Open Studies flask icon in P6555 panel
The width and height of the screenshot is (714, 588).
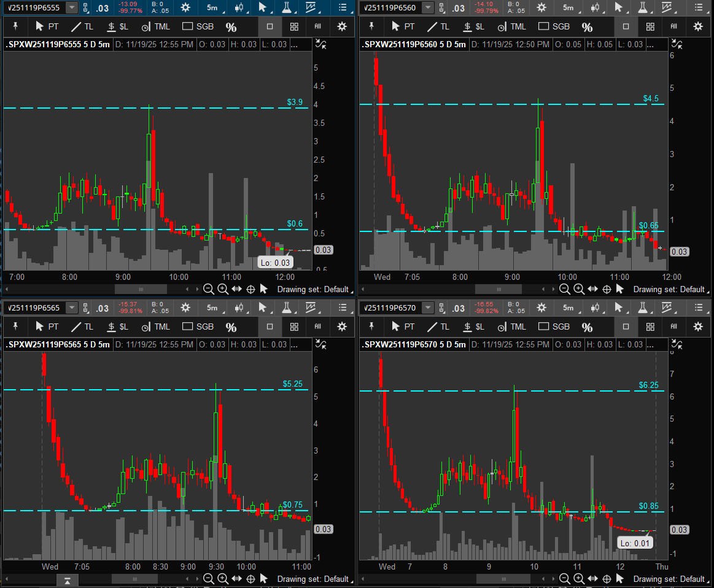click(x=285, y=7)
